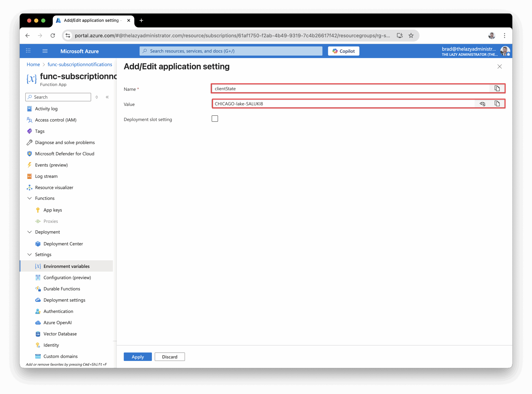Copy the Value field contents icon
532x394 pixels.
497,104
